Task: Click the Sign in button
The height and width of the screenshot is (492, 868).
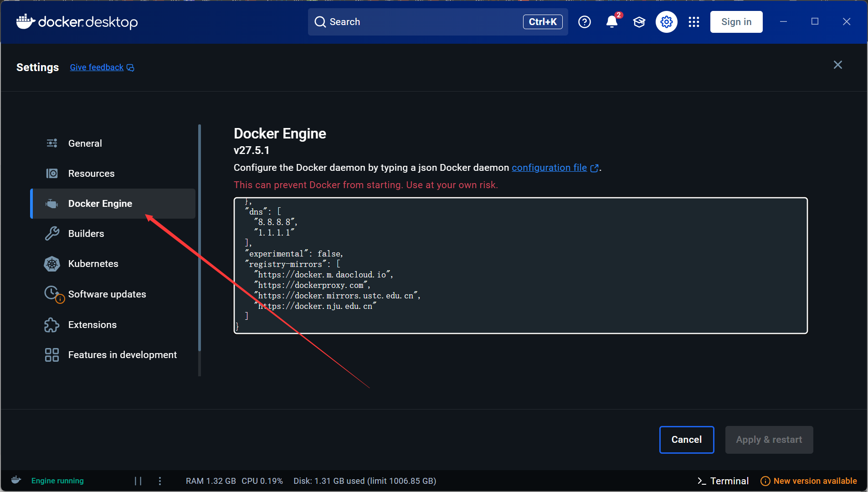Action: tap(736, 22)
